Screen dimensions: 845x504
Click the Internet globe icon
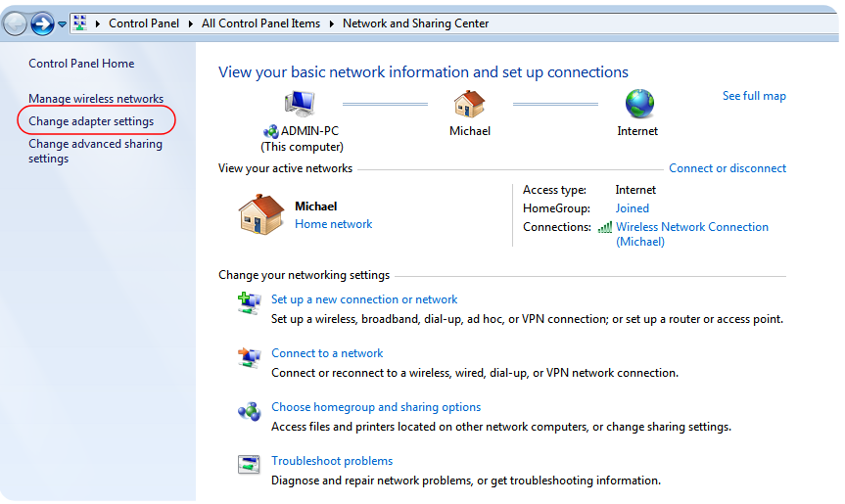click(639, 104)
